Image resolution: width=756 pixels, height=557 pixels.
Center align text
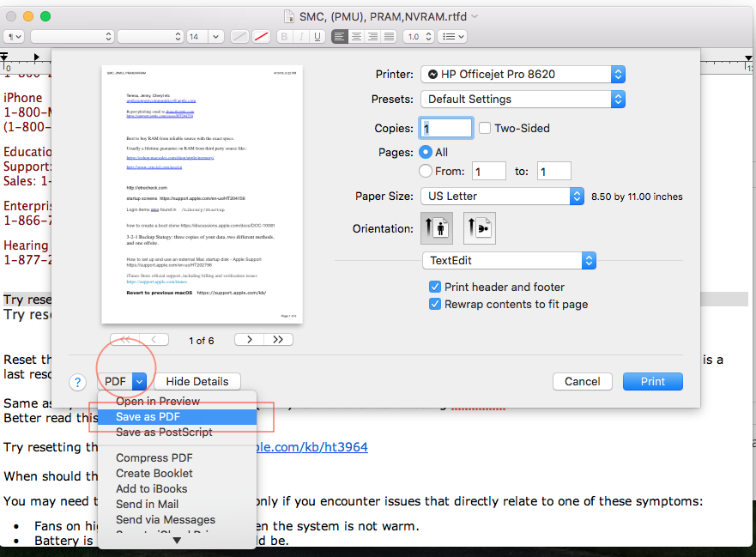click(x=356, y=37)
